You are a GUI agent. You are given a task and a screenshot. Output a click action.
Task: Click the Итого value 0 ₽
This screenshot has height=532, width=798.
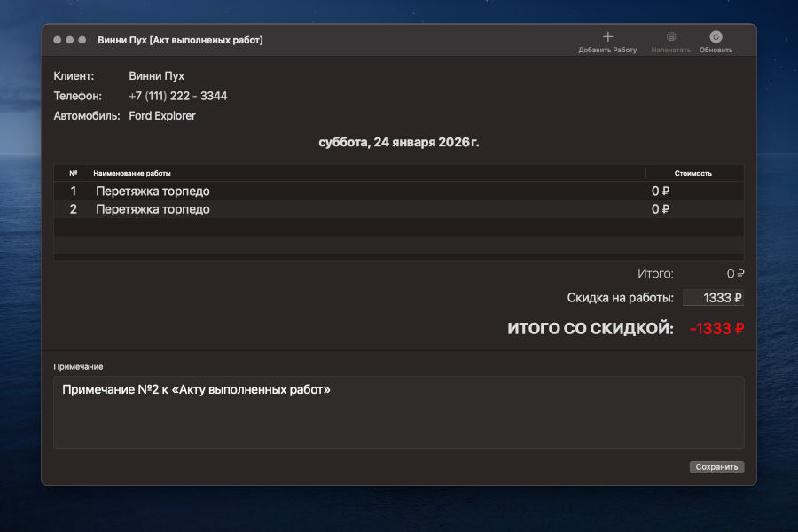(x=735, y=274)
